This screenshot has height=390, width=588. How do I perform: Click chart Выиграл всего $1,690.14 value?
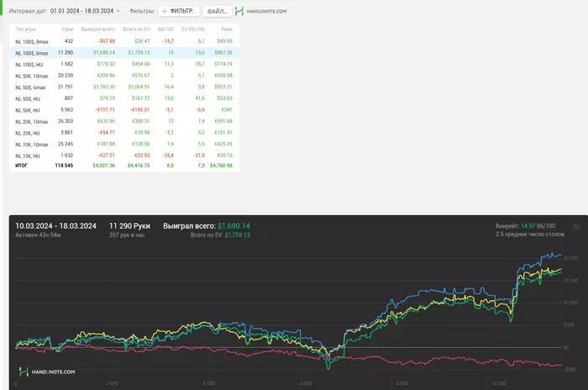point(234,226)
